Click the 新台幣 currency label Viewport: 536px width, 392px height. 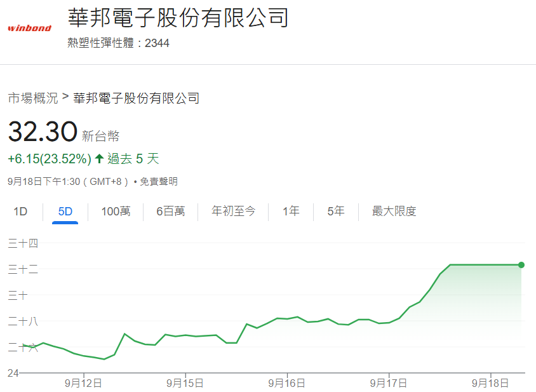(100, 136)
